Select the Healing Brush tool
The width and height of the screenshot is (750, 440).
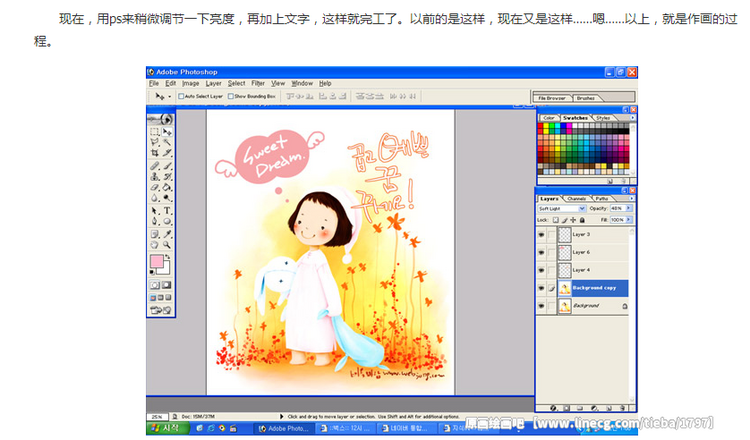(154, 166)
